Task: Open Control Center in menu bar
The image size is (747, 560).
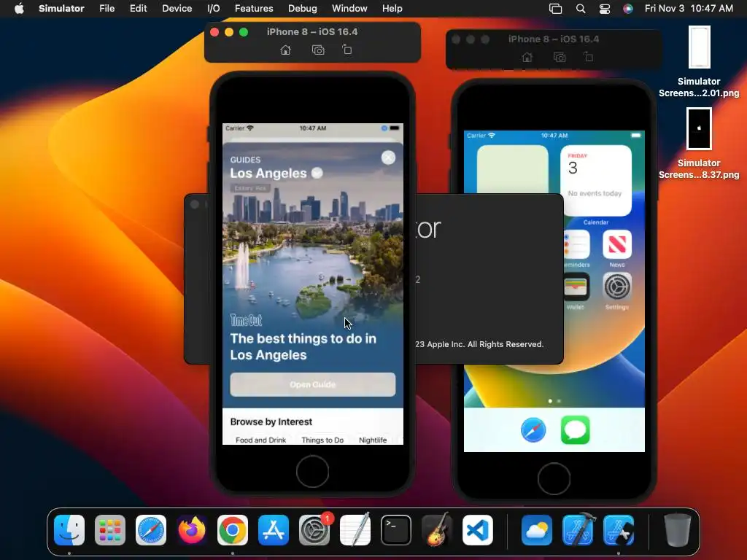Action: [605, 9]
